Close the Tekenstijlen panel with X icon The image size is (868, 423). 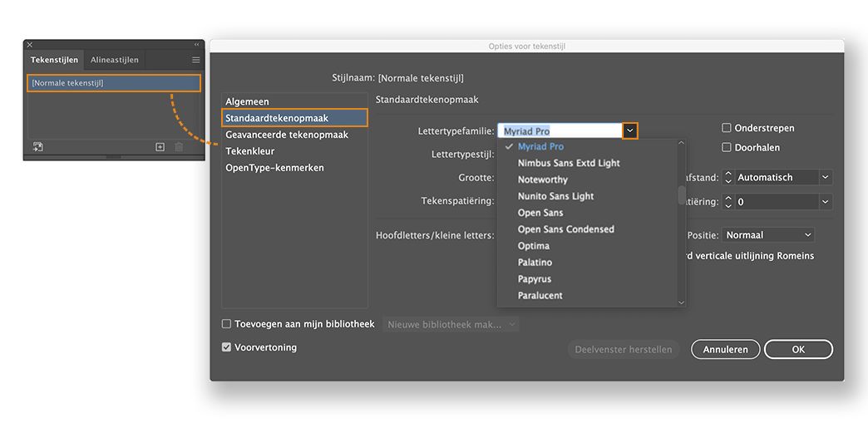coord(30,45)
